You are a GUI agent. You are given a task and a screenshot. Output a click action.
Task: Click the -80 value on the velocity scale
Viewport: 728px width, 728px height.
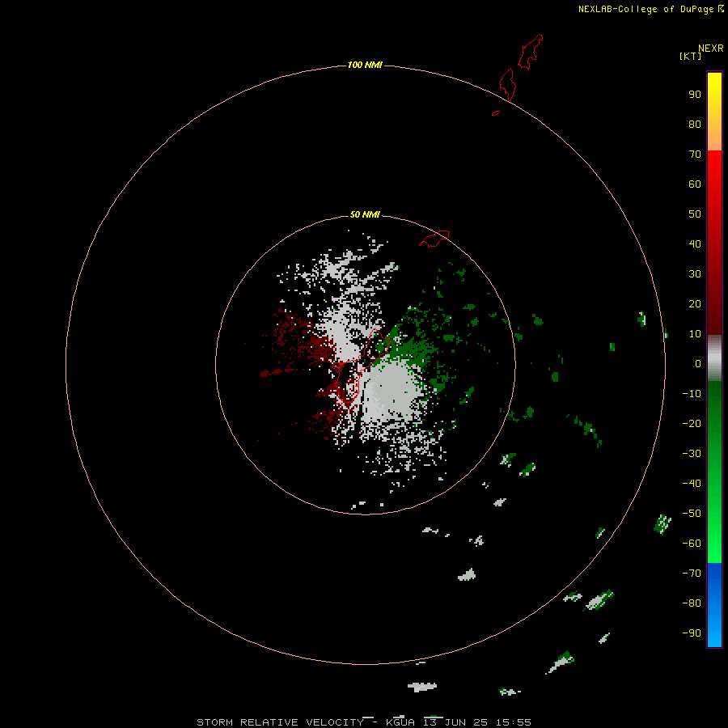(x=692, y=603)
